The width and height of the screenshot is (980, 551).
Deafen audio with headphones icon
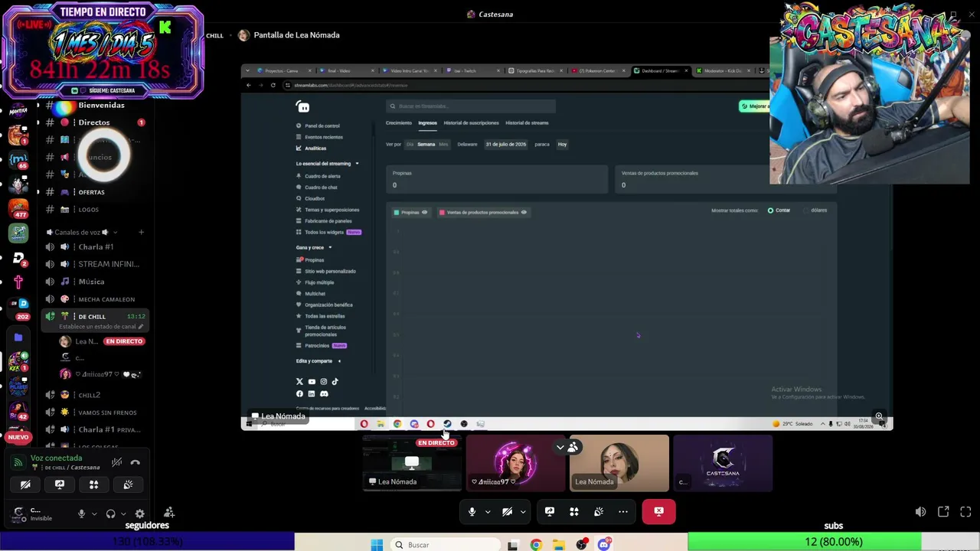110,514
